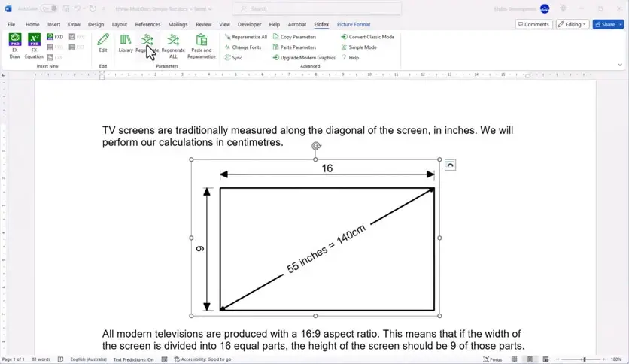Click Reparametize All
629x364 pixels.
[246, 37]
